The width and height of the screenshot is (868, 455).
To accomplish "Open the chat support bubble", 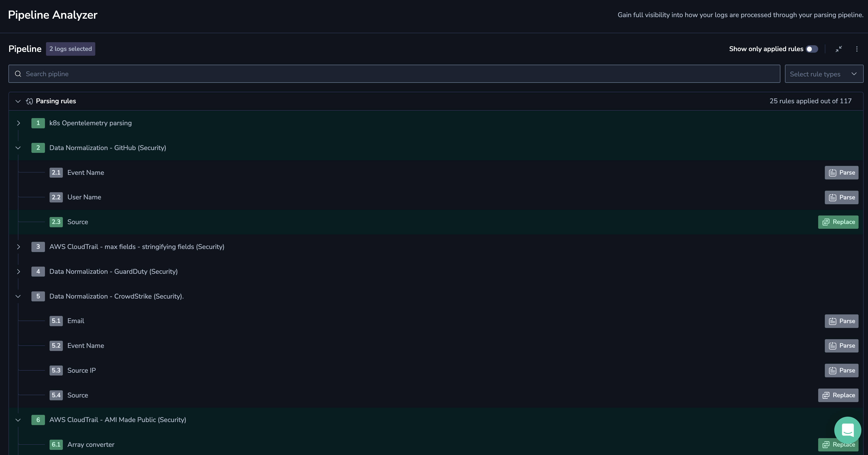I will coord(848,430).
